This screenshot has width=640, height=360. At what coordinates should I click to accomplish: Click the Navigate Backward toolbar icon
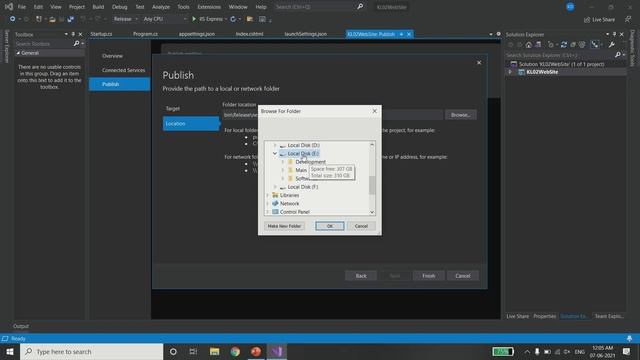[12, 19]
